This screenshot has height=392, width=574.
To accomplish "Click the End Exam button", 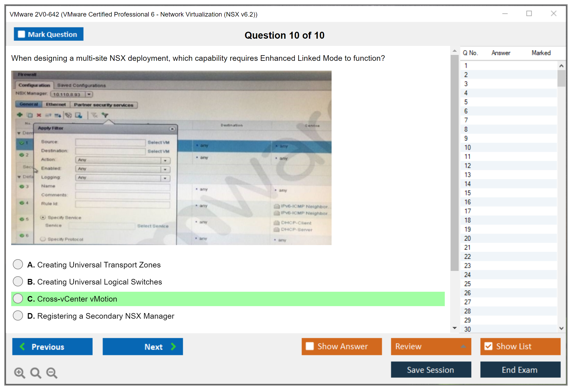I will tap(520, 370).
